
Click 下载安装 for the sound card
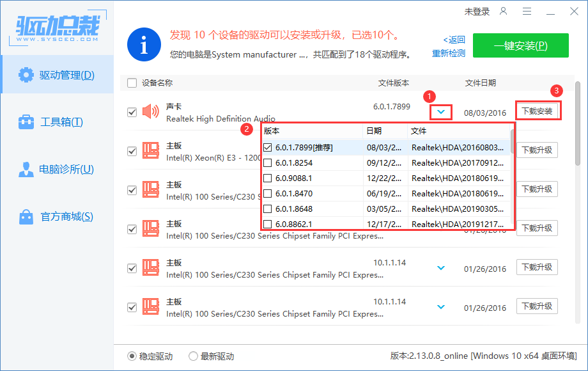[x=537, y=111]
